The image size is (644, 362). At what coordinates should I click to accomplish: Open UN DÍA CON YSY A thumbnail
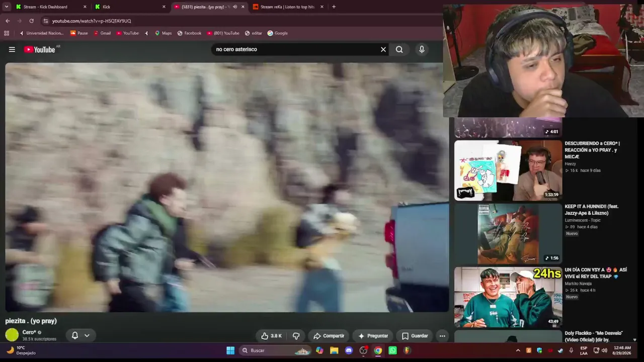[x=508, y=297]
